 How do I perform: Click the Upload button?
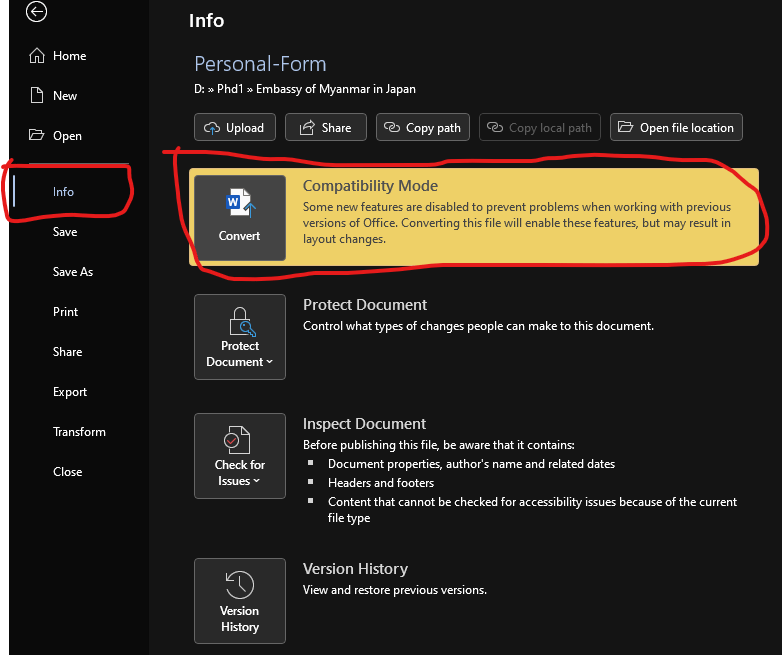pos(235,128)
